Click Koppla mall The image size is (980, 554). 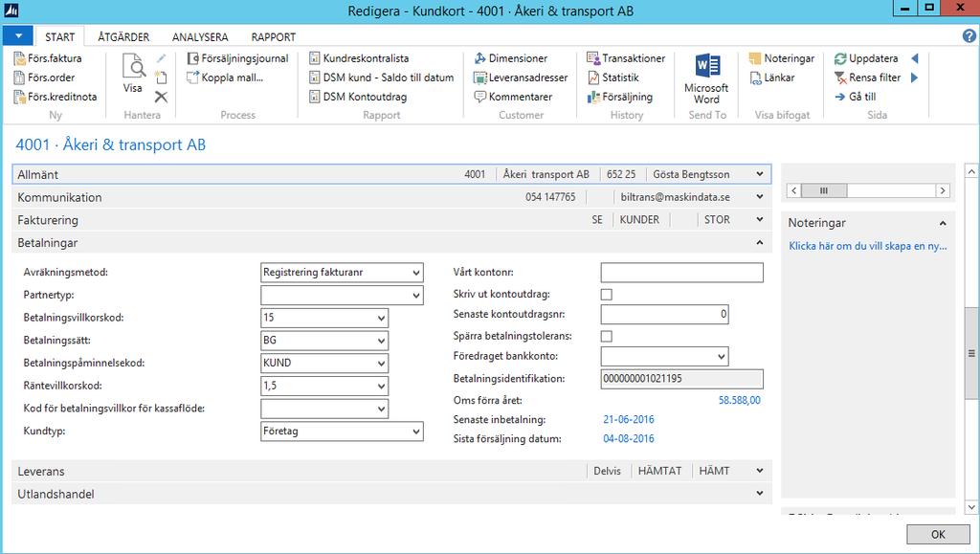225,78
